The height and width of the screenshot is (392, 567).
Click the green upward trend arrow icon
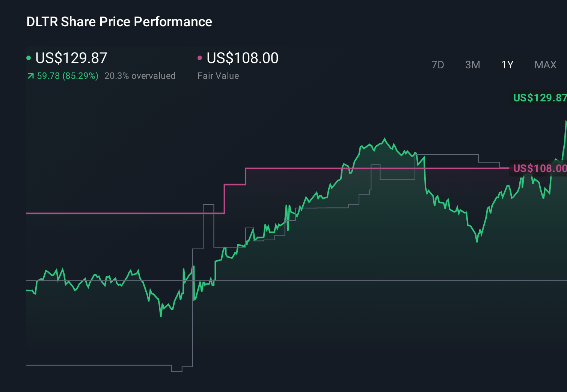tap(30, 75)
